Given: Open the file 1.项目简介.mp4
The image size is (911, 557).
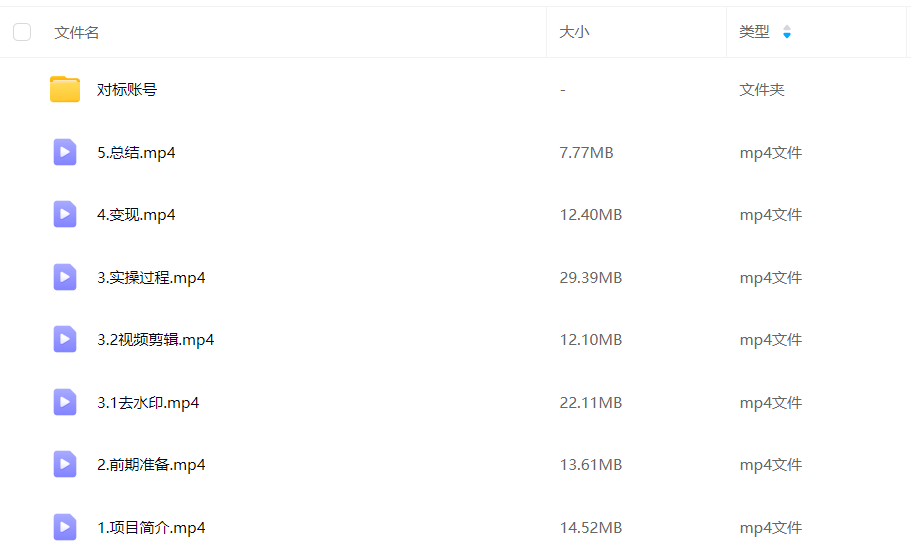Looking at the screenshot, I should click(x=151, y=527).
